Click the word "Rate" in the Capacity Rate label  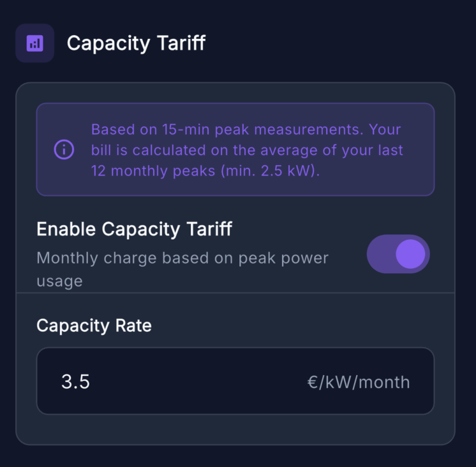[133, 325]
